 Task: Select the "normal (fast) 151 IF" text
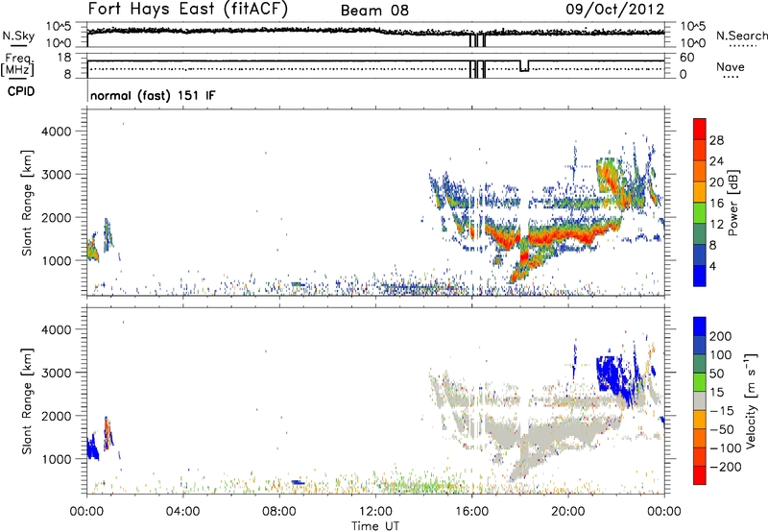(x=153, y=95)
